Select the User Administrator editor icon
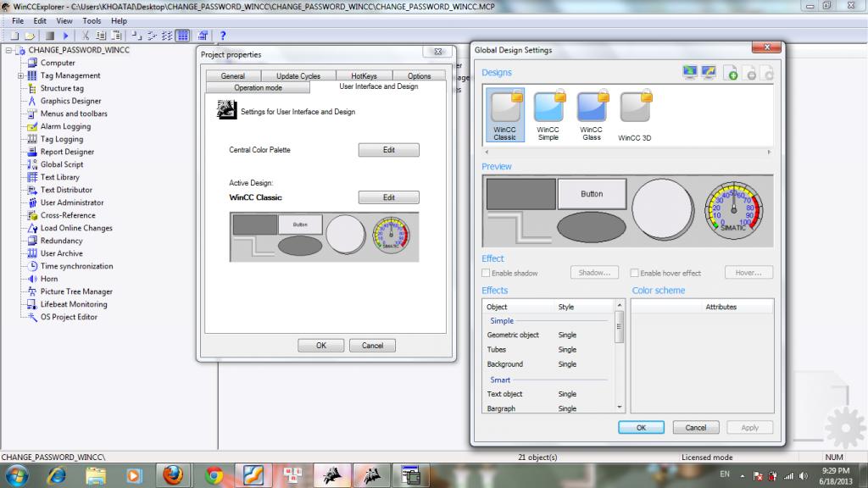 [x=32, y=202]
